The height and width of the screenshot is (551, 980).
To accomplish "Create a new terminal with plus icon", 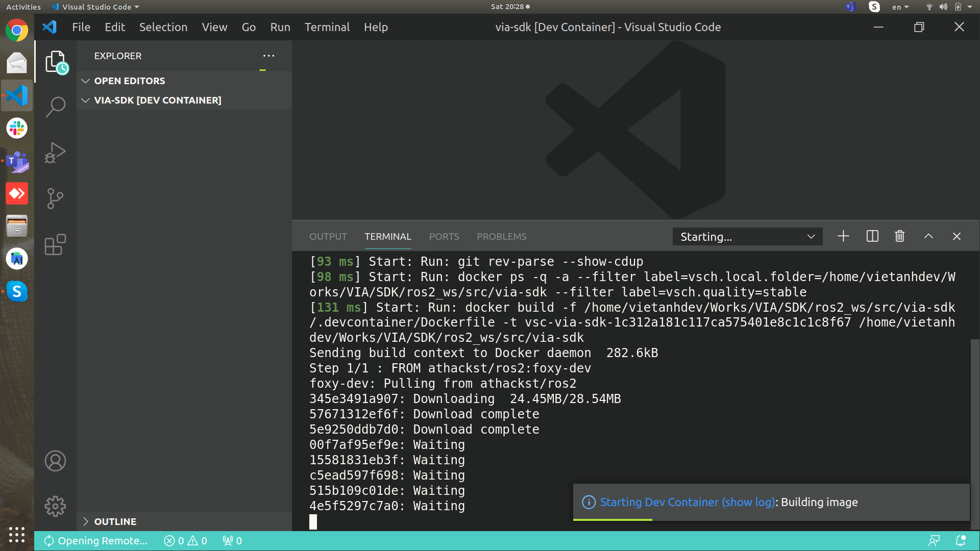I will pos(843,236).
